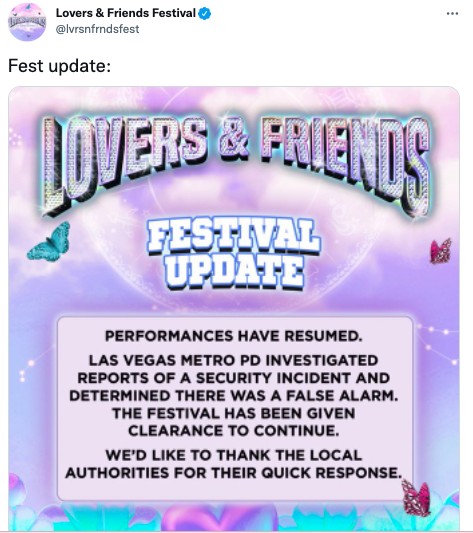The image size is (473, 533).
Task: Click the 'quick response' closing line
Action: click(234, 473)
